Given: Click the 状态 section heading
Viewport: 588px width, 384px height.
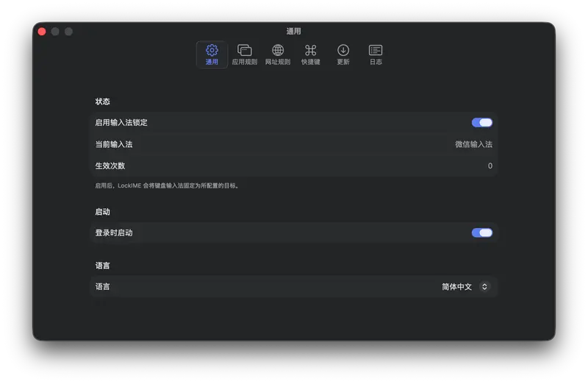Looking at the screenshot, I should click(102, 102).
